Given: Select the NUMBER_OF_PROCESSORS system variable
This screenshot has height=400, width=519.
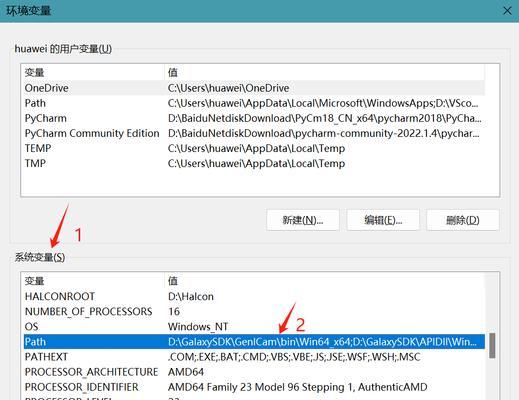Looking at the screenshot, I should (254, 311).
